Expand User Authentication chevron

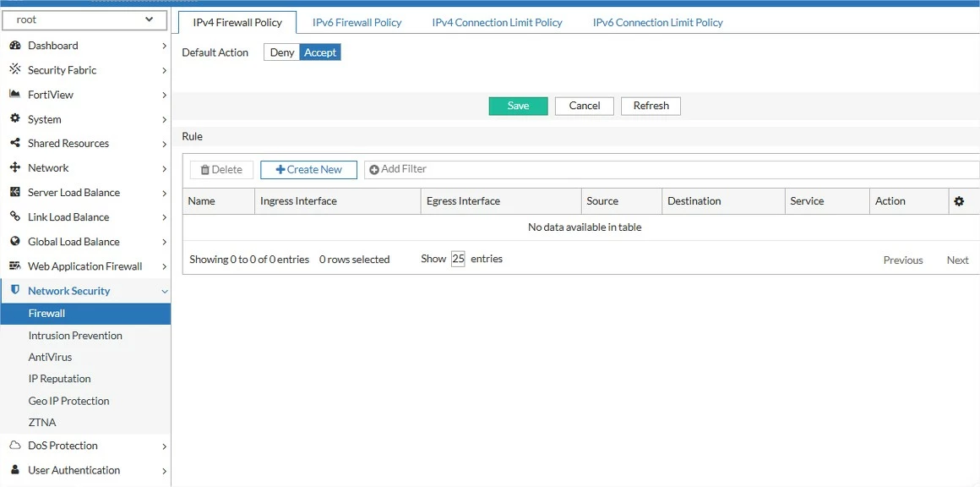(164, 470)
